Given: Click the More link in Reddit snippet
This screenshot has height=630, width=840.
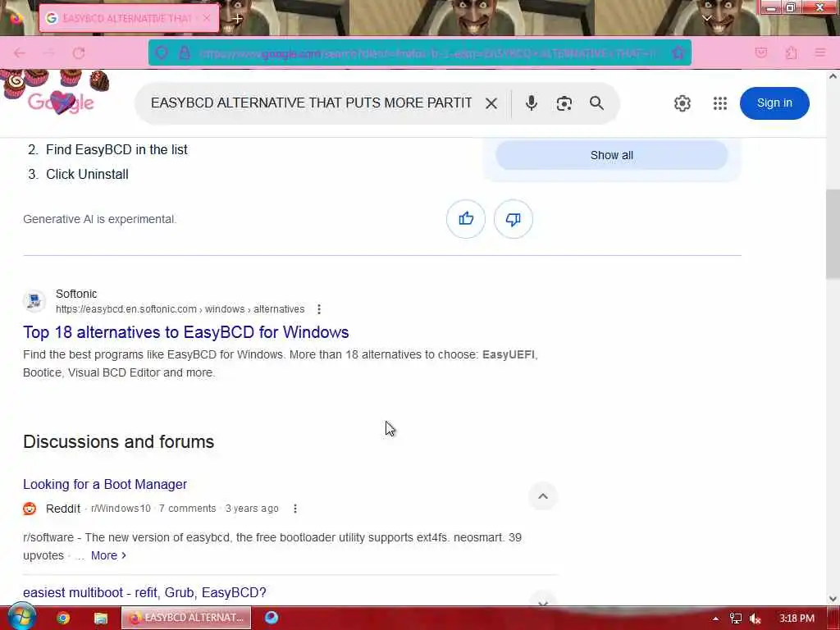Looking at the screenshot, I should (108, 555).
